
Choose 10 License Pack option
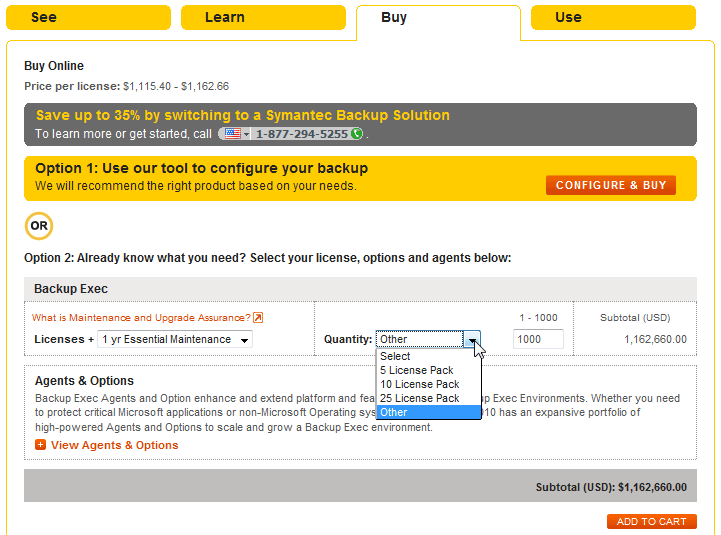[428, 384]
